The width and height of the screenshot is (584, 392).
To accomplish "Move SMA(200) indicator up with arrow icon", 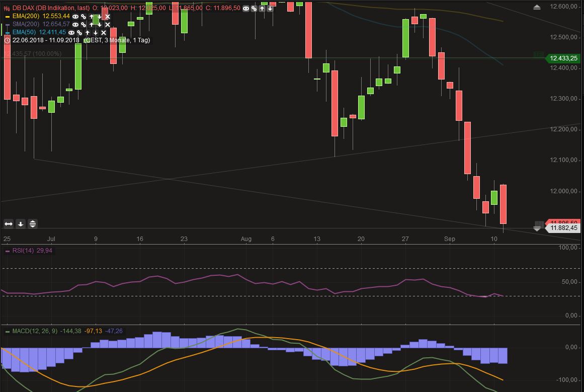I will pyautogui.click(x=91, y=24).
